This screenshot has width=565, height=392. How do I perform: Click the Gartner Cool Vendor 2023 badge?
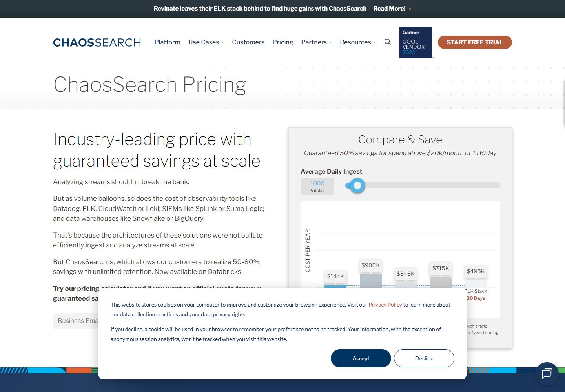click(x=416, y=42)
